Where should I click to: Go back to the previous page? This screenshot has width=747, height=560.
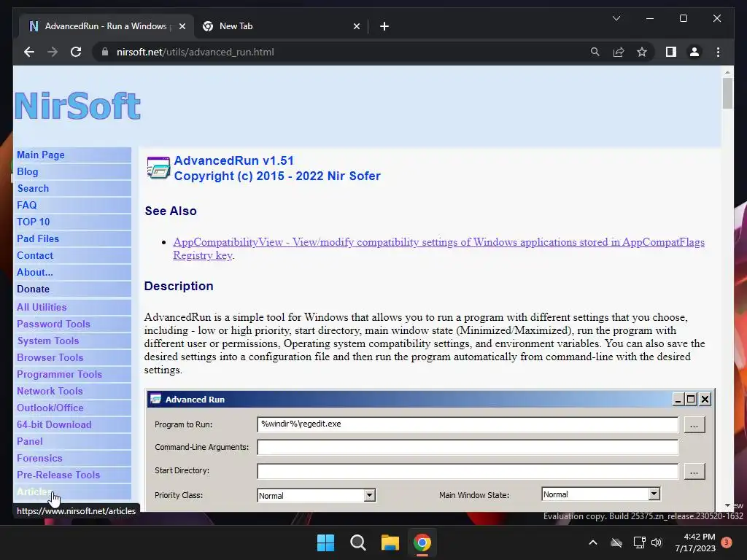tap(29, 52)
